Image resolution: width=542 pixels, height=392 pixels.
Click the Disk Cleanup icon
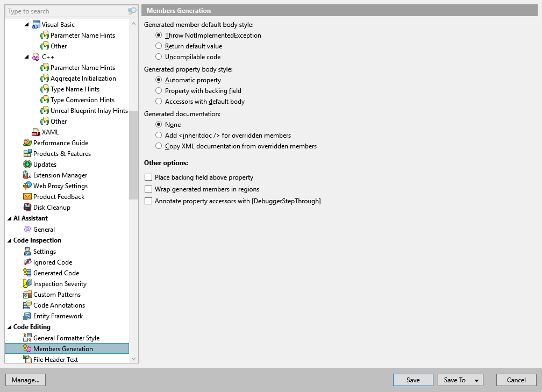click(27, 207)
